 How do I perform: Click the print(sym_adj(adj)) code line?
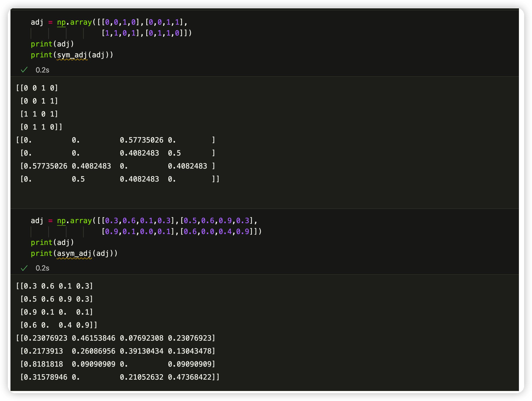(72, 55)
